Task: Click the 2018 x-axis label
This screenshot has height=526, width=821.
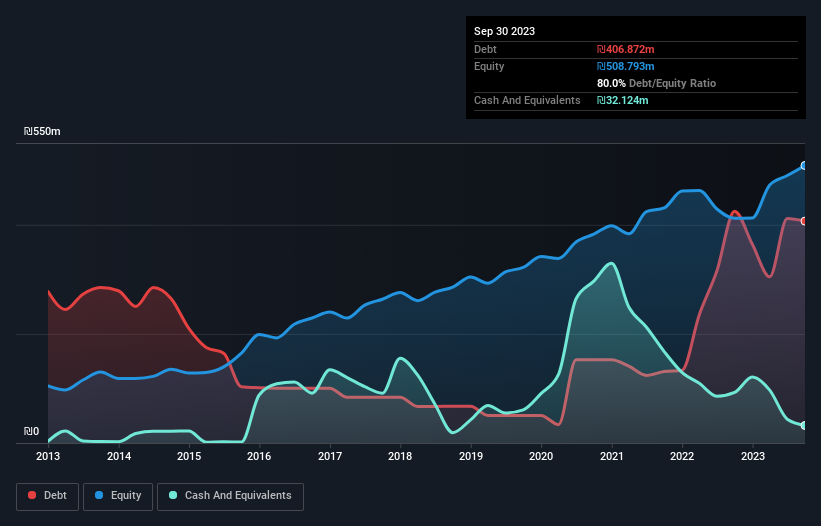Action: pyautogui.click(x=400, y=456)
